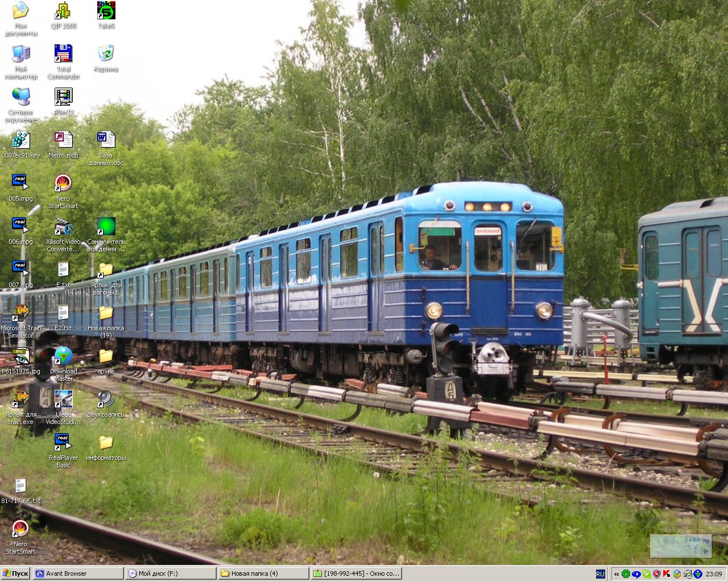Select the QIP 2005 desktop icon
The image size is (728, 582).
pos(63,11)
